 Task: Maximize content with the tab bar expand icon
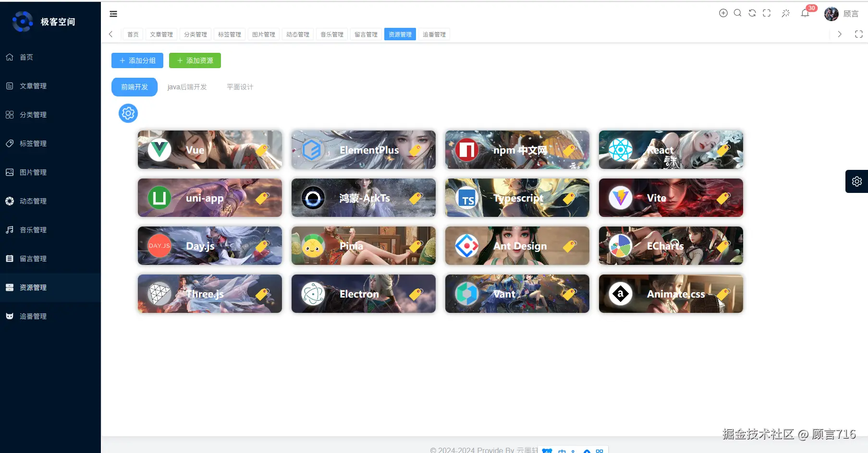pos(859,34)
